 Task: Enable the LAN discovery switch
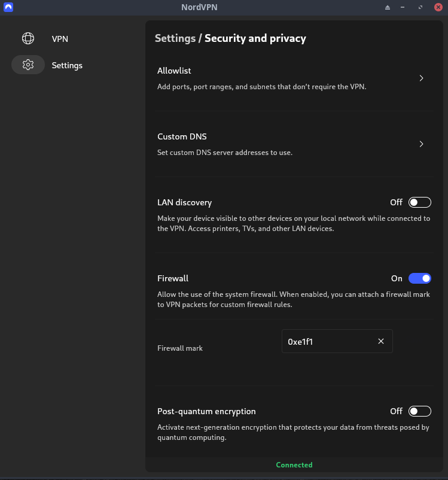[419, 202]
